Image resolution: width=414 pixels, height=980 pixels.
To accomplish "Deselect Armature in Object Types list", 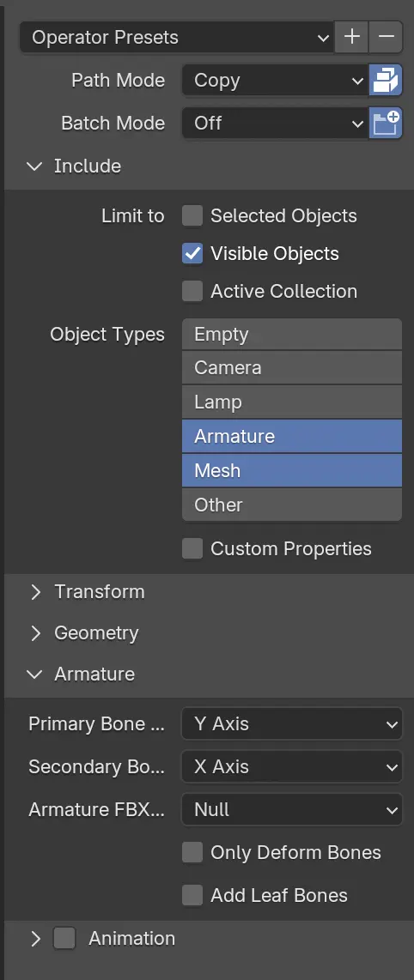I will 292,436.
